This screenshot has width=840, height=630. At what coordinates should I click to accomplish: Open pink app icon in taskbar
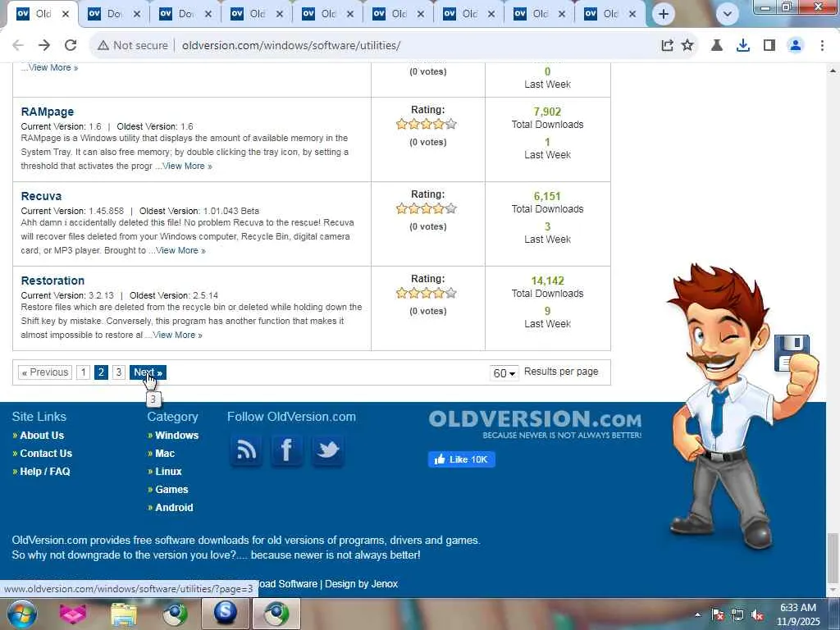(73, 614)
